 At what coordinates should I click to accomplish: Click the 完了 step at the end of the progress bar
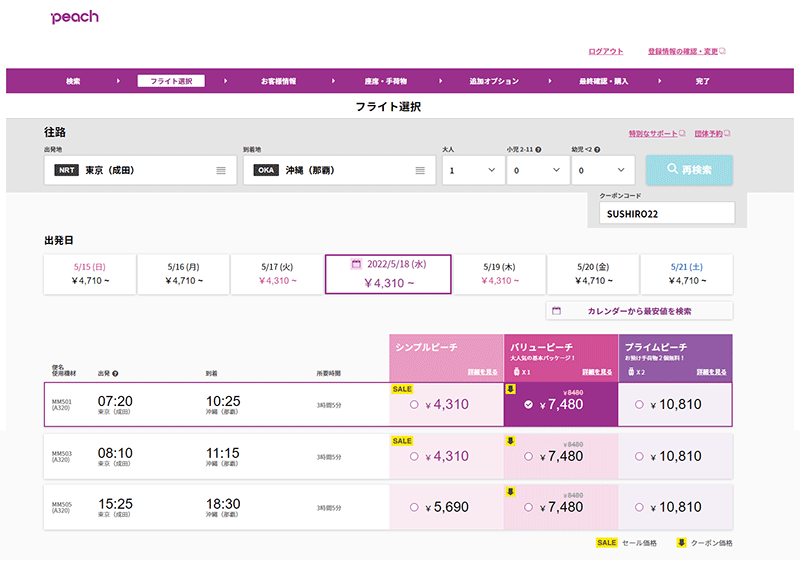tap(702, 81)
